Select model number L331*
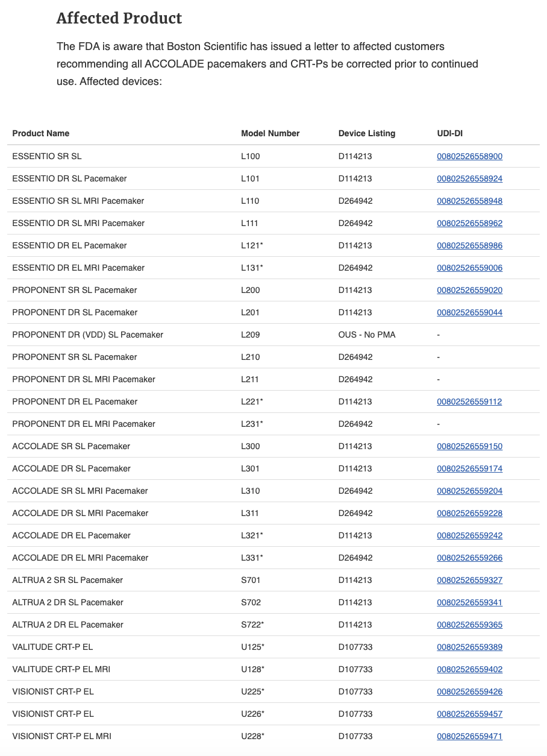Image resolution: width=547 pixels, height=756 pixels. click(252, 558)
